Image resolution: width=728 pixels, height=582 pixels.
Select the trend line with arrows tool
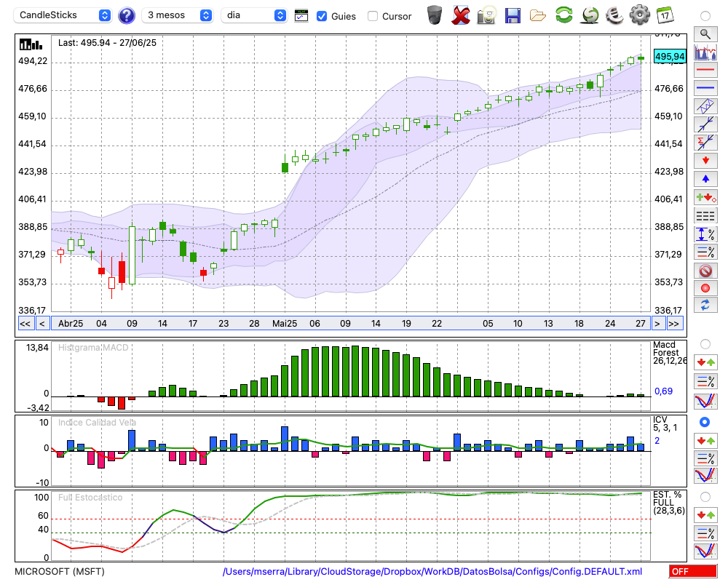pos(705,124)
